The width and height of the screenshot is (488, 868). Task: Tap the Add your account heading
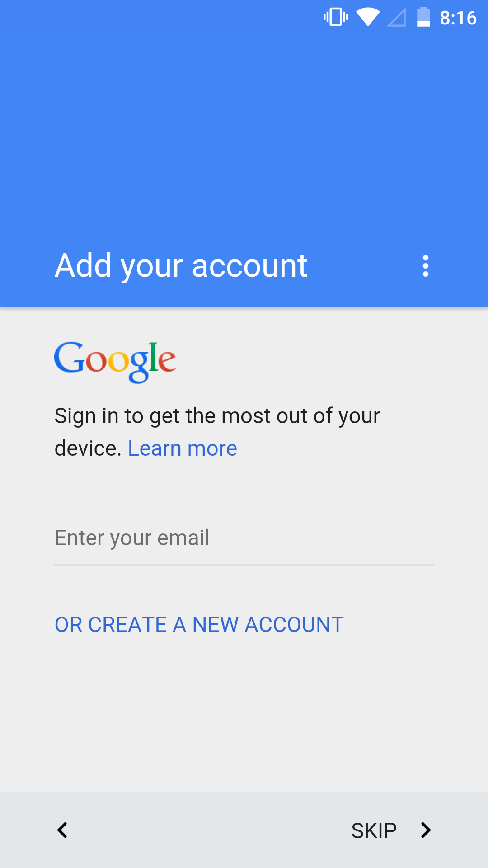181,266
